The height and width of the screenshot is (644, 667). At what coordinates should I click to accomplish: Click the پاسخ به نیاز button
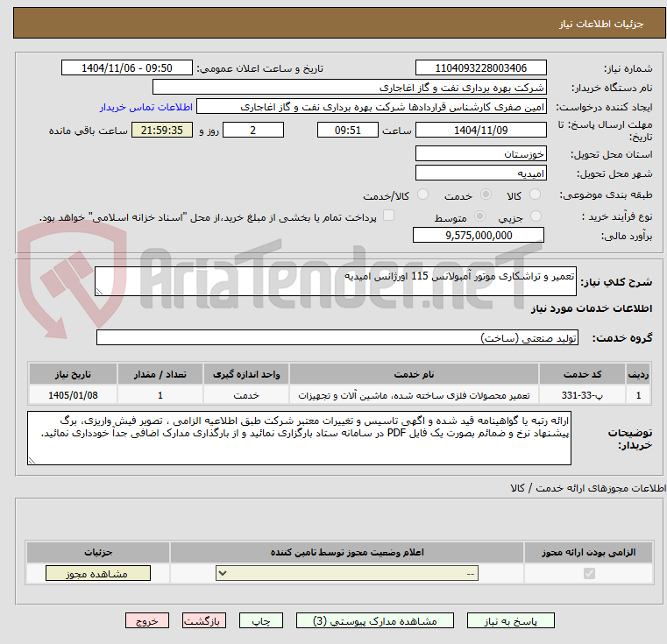pos(510,620)
